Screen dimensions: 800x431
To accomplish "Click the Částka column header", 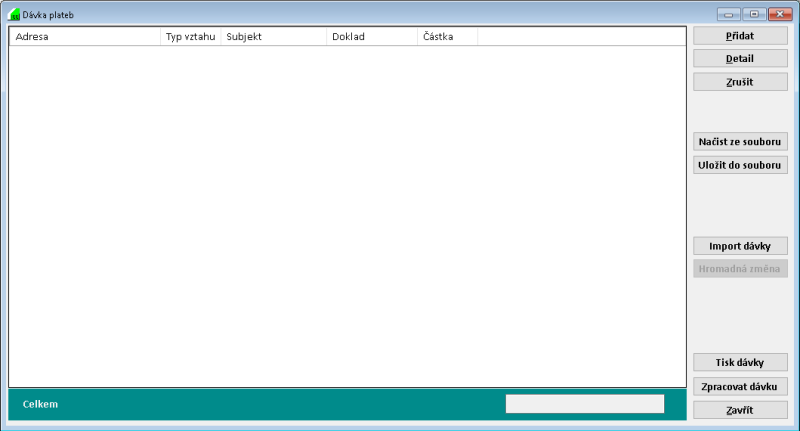I will [x=447, y=37].
